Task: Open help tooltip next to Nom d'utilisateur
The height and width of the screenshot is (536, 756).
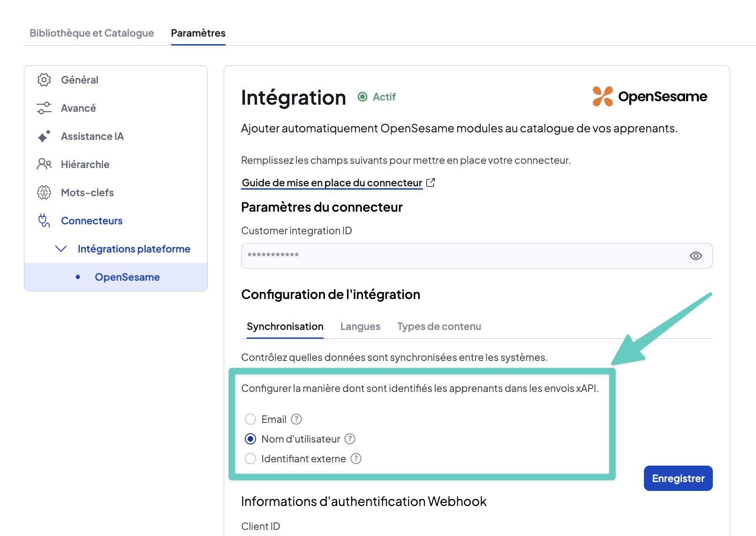Action: [x=350, y=439]
